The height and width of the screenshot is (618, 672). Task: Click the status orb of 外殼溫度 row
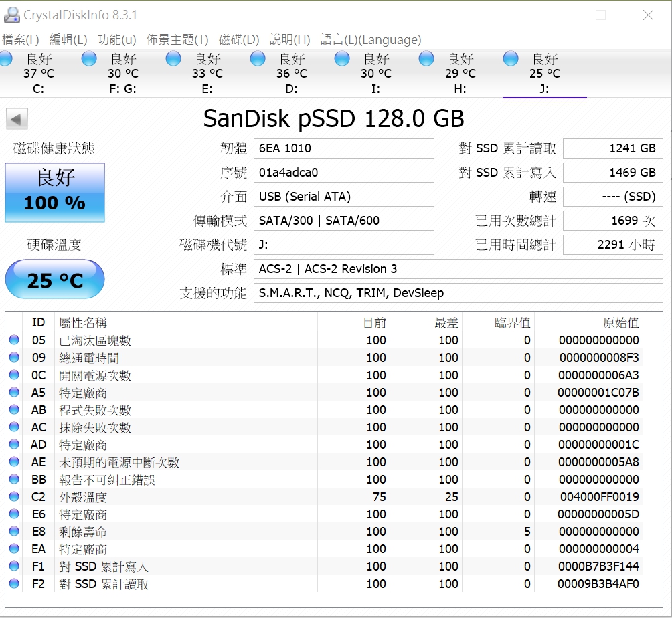[x=14, y=497]
